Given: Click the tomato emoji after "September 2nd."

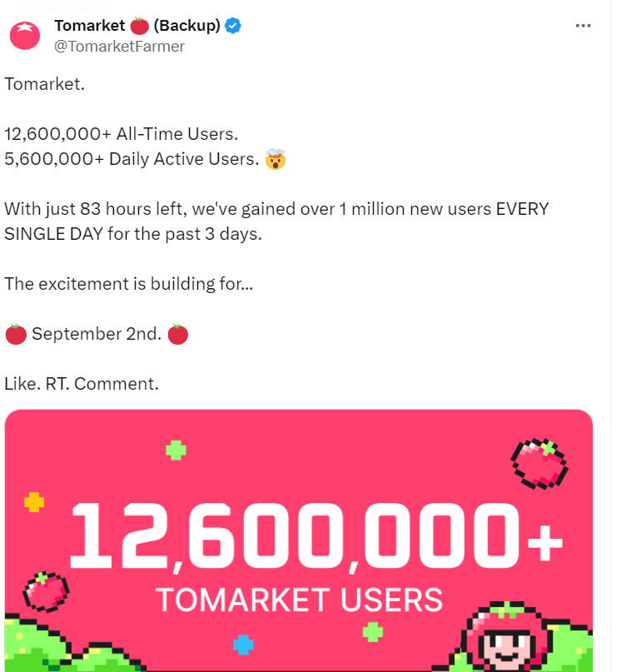Looking at the screenshot, I should point(177,334).
